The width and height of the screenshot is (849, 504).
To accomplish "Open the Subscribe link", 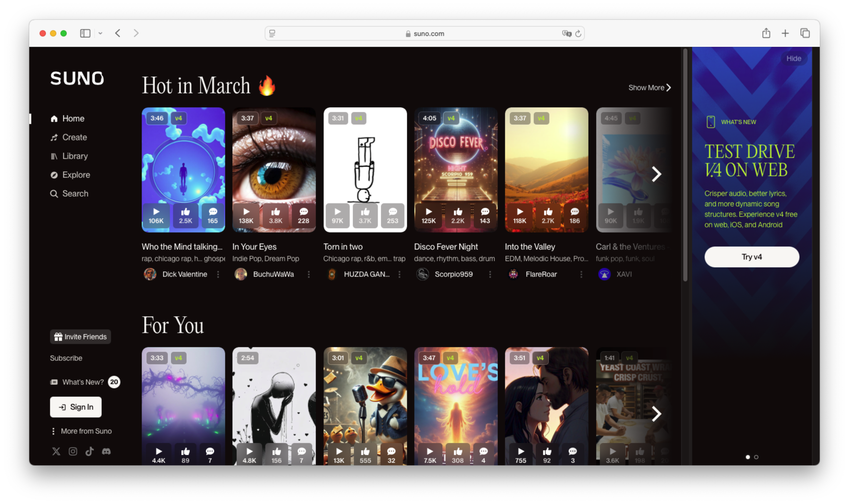I will point(66,358).
